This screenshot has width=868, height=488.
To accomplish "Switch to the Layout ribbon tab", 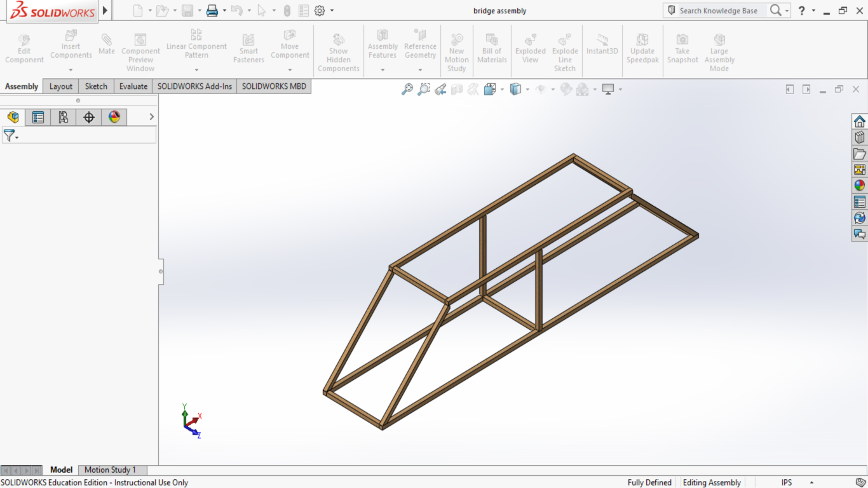I will [x=61, y=86].
